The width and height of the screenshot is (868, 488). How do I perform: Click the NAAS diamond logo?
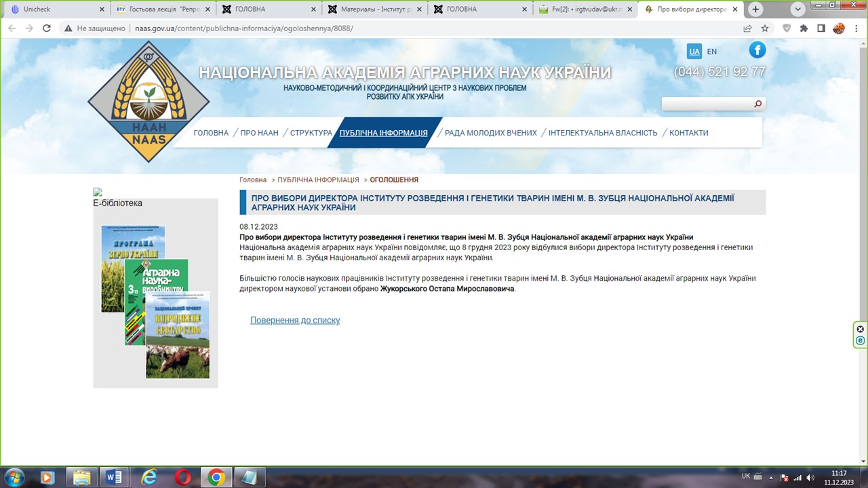coord(149,102)
